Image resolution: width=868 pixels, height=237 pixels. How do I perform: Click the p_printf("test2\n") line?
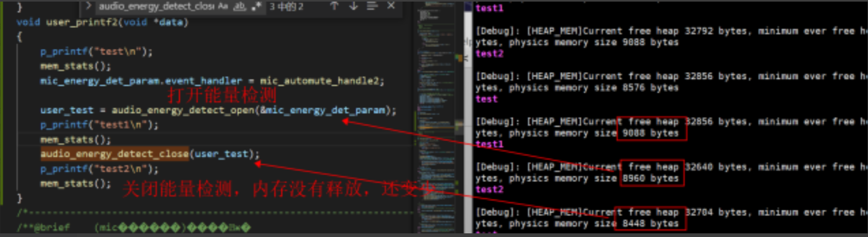point(99,169)
